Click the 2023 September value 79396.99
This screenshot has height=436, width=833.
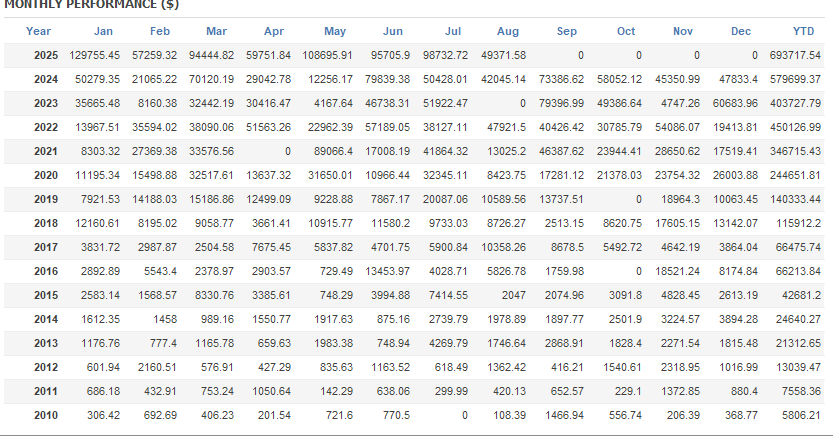pyautogui.click(x=561, y=103)
